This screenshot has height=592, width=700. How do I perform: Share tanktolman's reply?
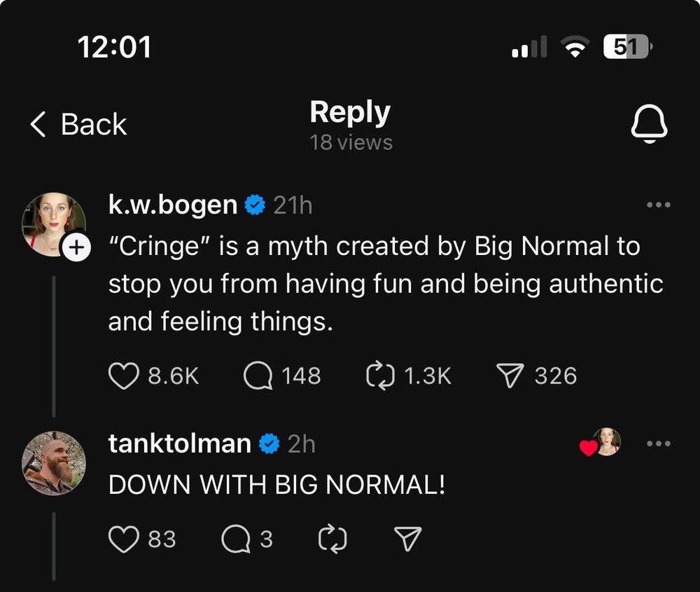pyautogui.click(x=408, y=539)
